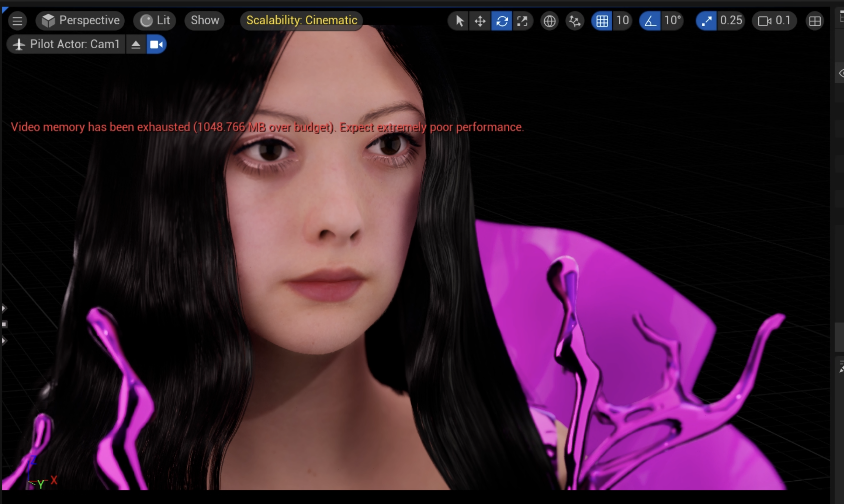Choose the Rotate tool
The height and width of the screenshot is (504, 844).
click(502, 21)
